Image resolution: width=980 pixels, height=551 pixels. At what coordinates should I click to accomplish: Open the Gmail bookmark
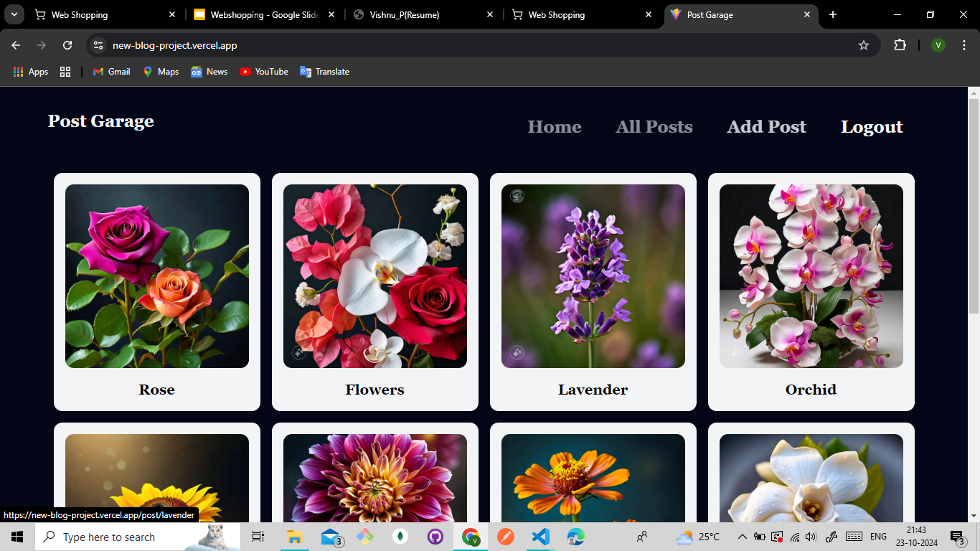(x=112, y=72)
